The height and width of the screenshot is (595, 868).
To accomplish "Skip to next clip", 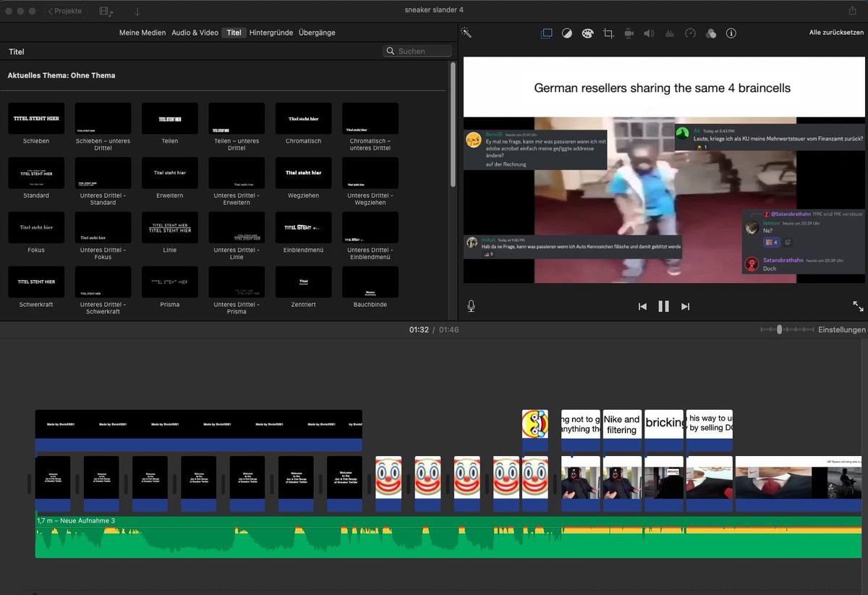I will coord(685,306).
